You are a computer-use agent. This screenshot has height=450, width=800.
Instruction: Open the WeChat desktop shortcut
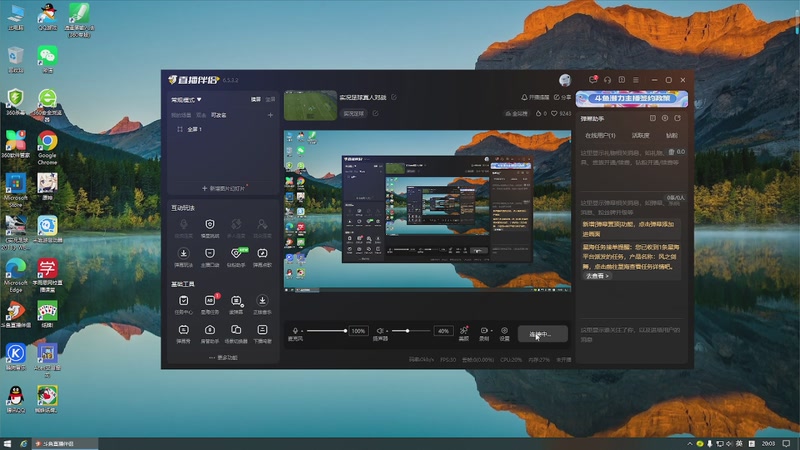click(x=47, y=60)
